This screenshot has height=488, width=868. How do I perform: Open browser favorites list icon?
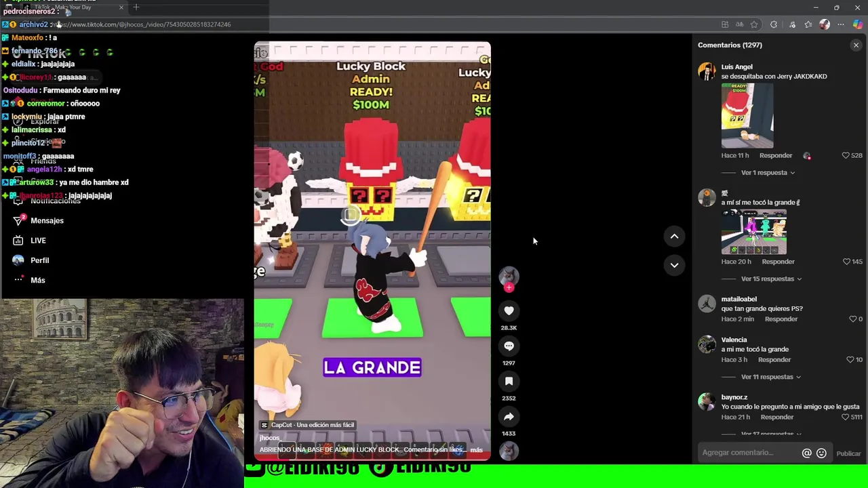[808, 24]
